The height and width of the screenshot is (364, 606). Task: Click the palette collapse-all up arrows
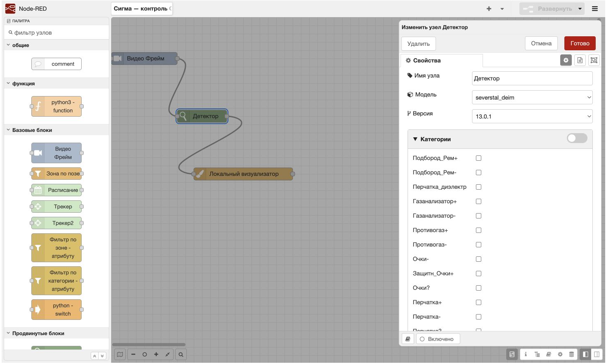[94, 356]
